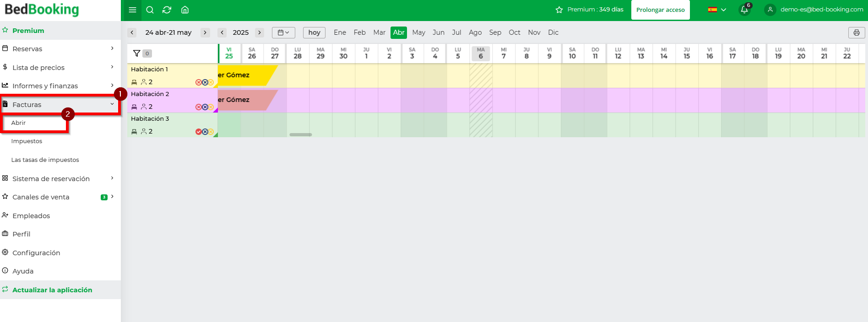Select the Sep month tab

tap(495, 32)
